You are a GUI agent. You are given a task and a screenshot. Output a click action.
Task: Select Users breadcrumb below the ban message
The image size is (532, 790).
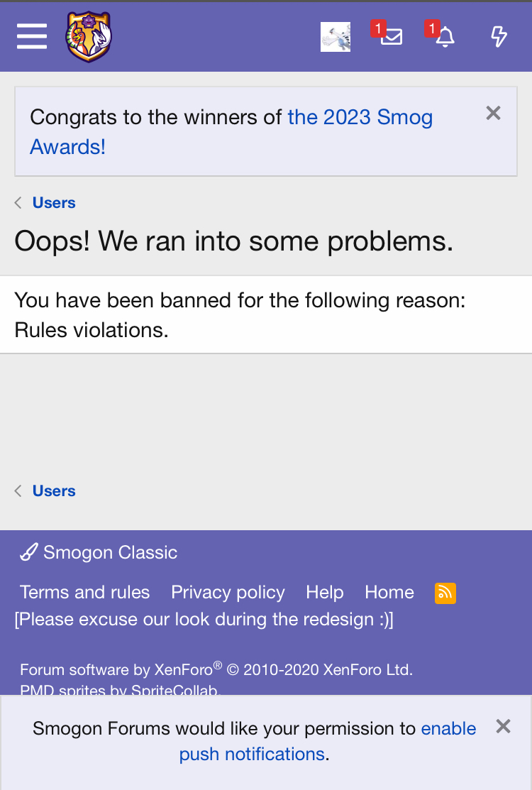[54, 491]
